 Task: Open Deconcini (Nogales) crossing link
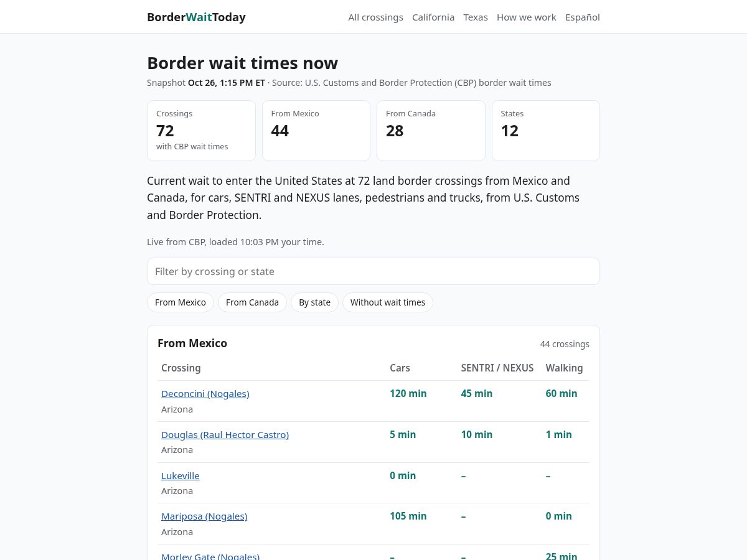tap(205, 394)
